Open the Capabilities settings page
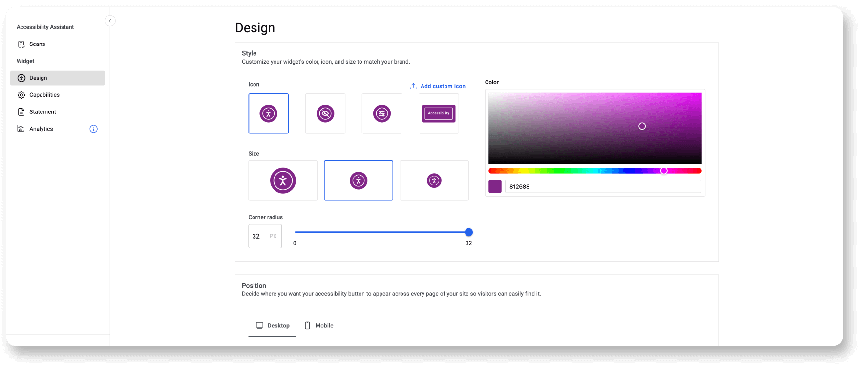Screen dimensions: 868x378 click(x=44, y=95)
